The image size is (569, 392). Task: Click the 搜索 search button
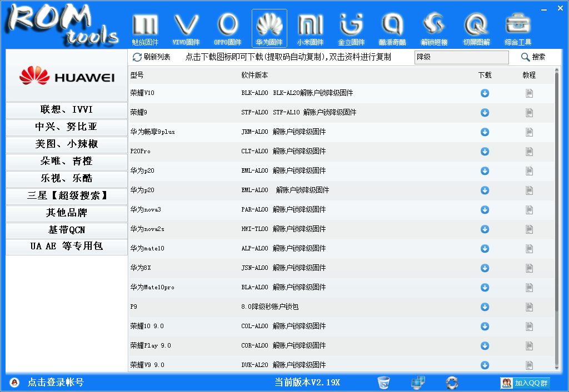pos(533,57)
